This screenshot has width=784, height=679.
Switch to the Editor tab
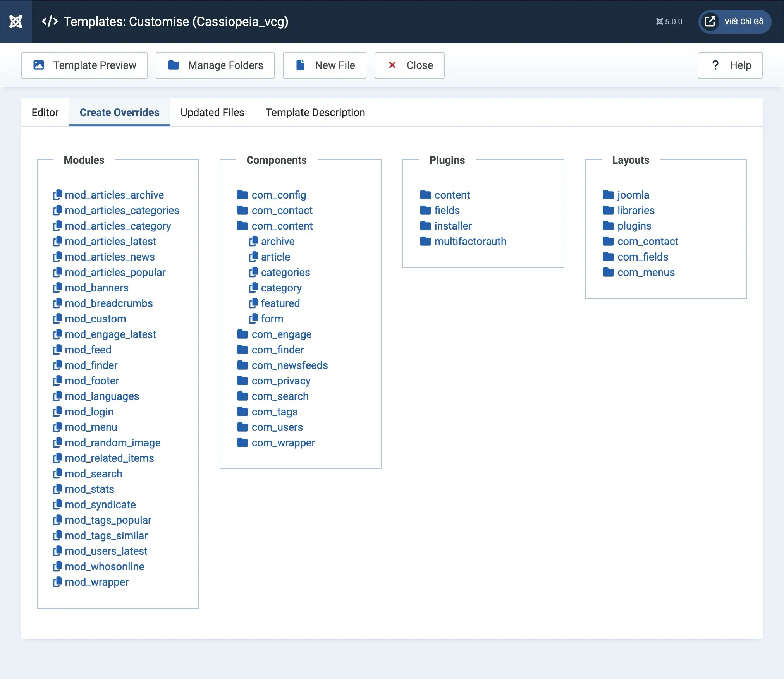click(45, 112)
